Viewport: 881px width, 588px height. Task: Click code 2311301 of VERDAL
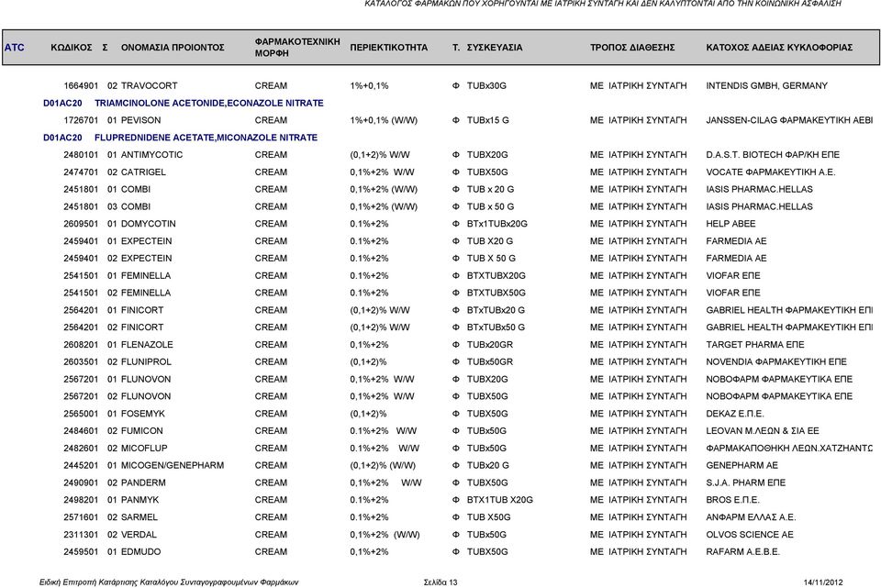81,535
